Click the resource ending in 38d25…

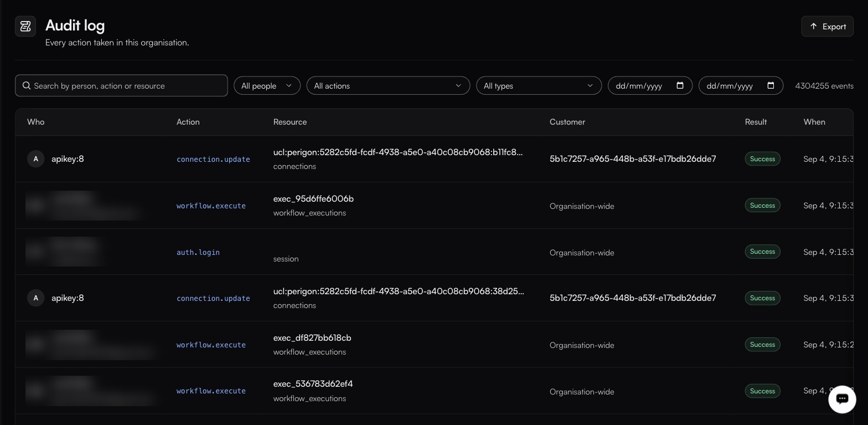coord(399,291)
